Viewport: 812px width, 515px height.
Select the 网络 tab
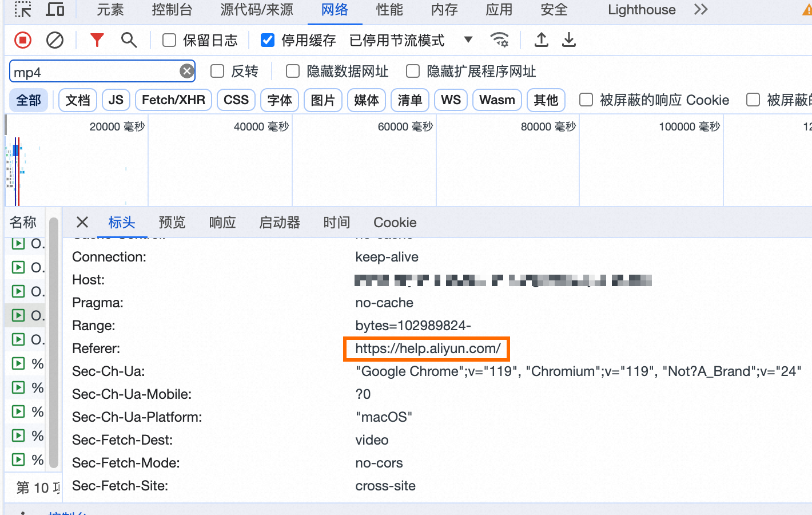(335, 10)
